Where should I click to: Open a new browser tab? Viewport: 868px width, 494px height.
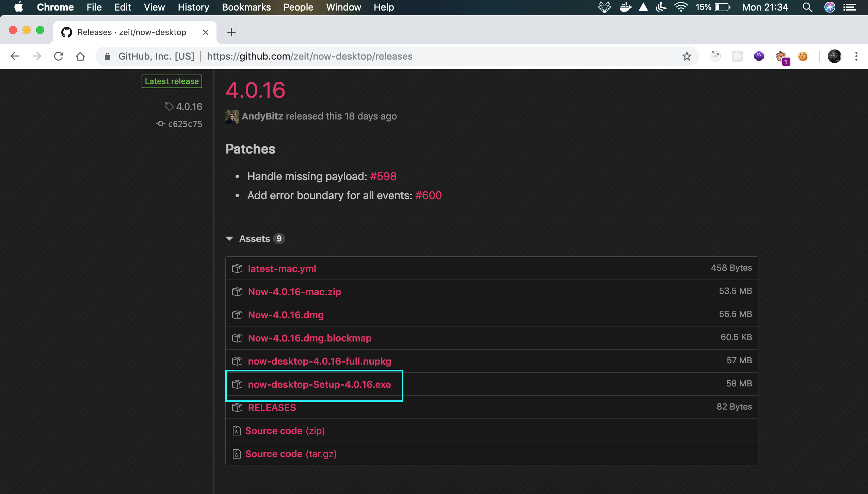[231, 32]
